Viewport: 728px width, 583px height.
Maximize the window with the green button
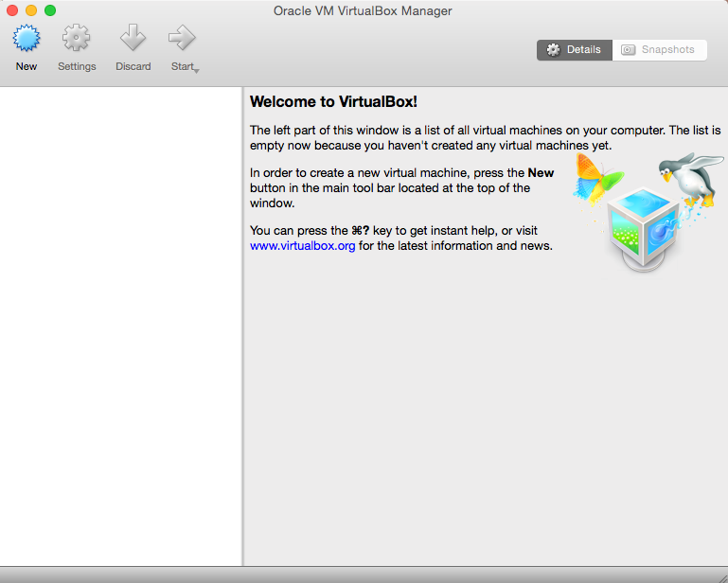[50, 10]
